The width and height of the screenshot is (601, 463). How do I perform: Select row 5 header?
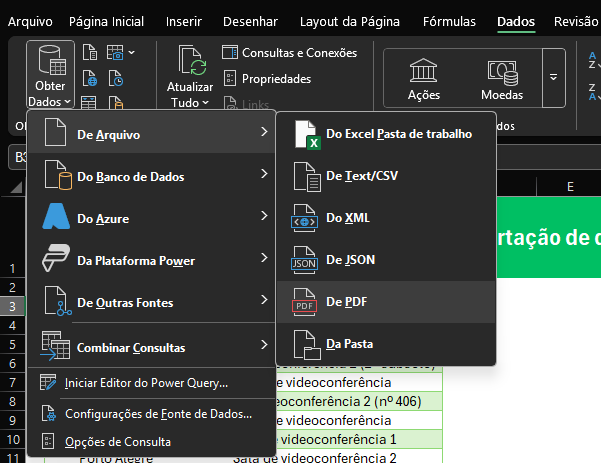pos(13,344)
